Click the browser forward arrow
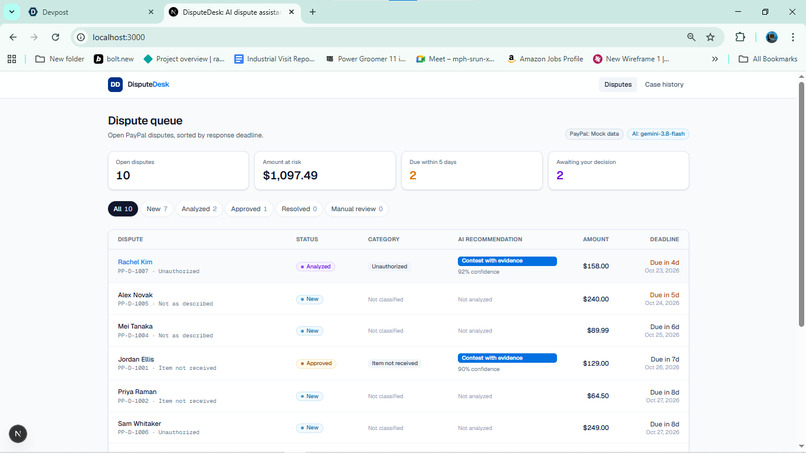Screen dimensions: 806x453 [x=34, y=37]
